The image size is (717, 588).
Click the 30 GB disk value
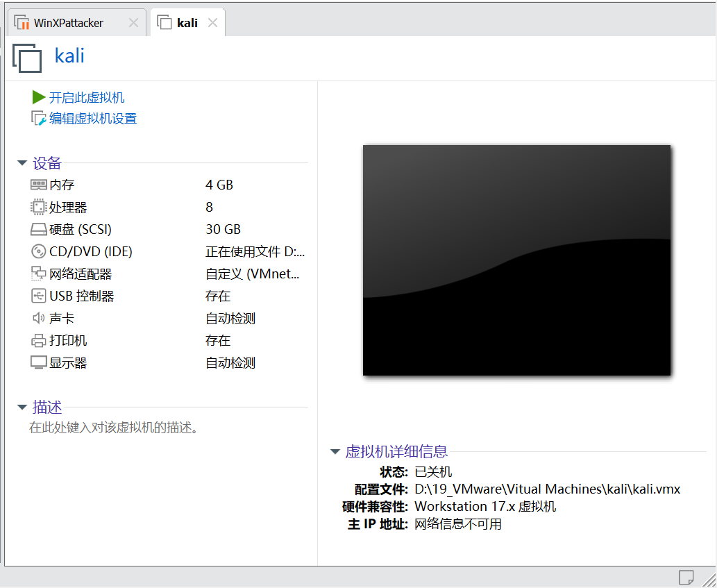tap(223, 229)
